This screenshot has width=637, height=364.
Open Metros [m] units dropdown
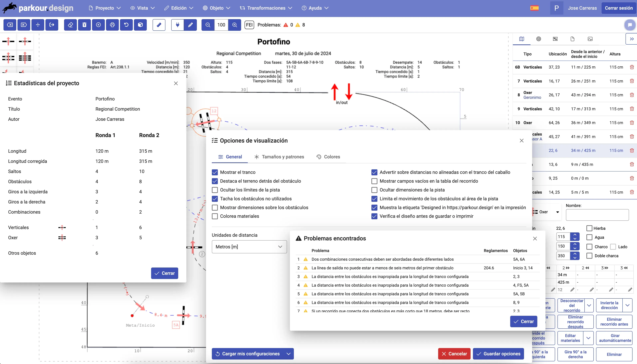tap(249, 247)
